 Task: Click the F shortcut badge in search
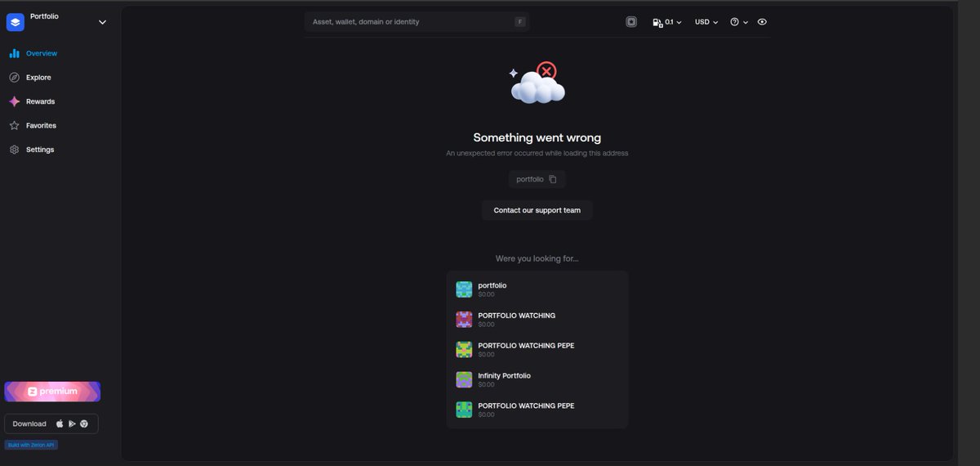point(520,22)
